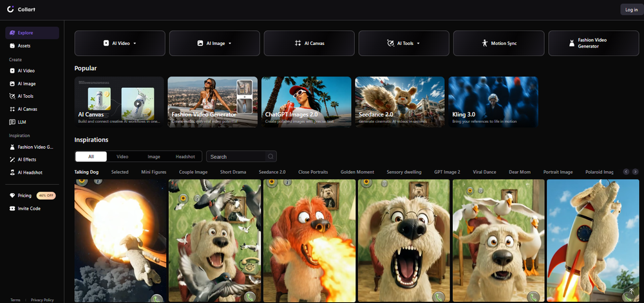Screen dimensions: 644x303
Task: Switch filter to Headshot
Action: coord(185,156)
